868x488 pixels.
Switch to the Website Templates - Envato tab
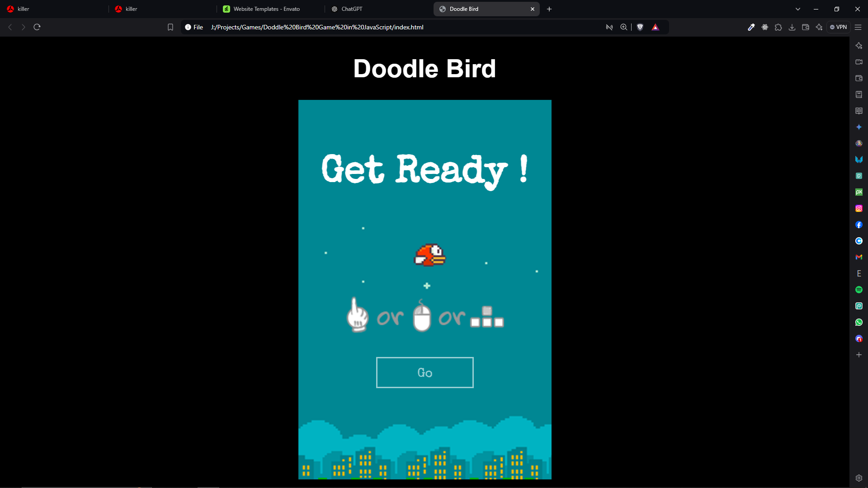pyautogui.click(x=270, y=9)
